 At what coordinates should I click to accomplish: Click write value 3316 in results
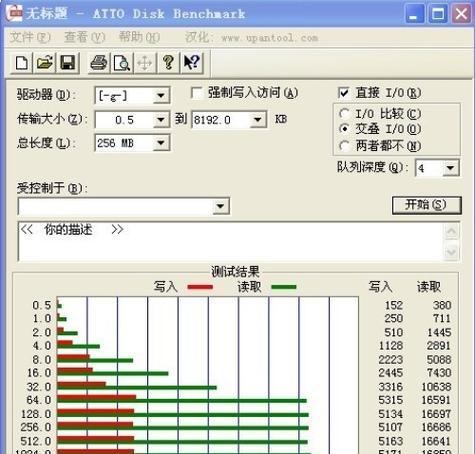tap(391, 387)
